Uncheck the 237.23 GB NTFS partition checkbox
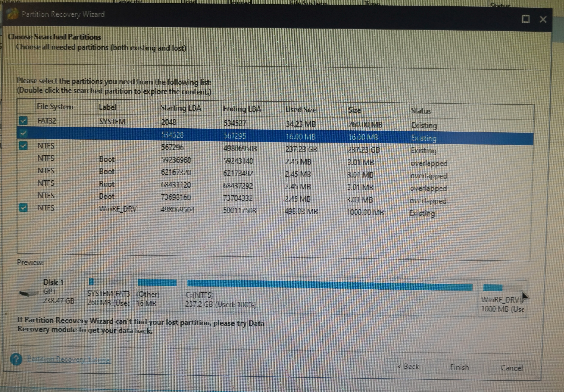 (23, 146)
